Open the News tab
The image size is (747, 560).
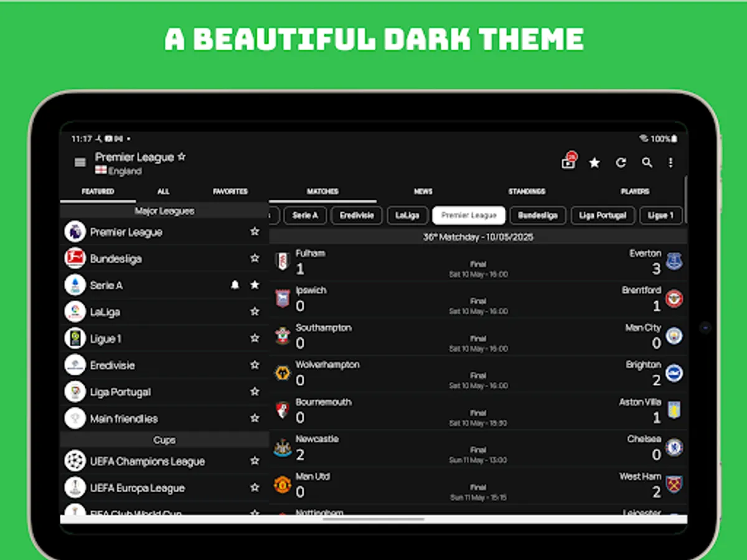pos(423,192)
